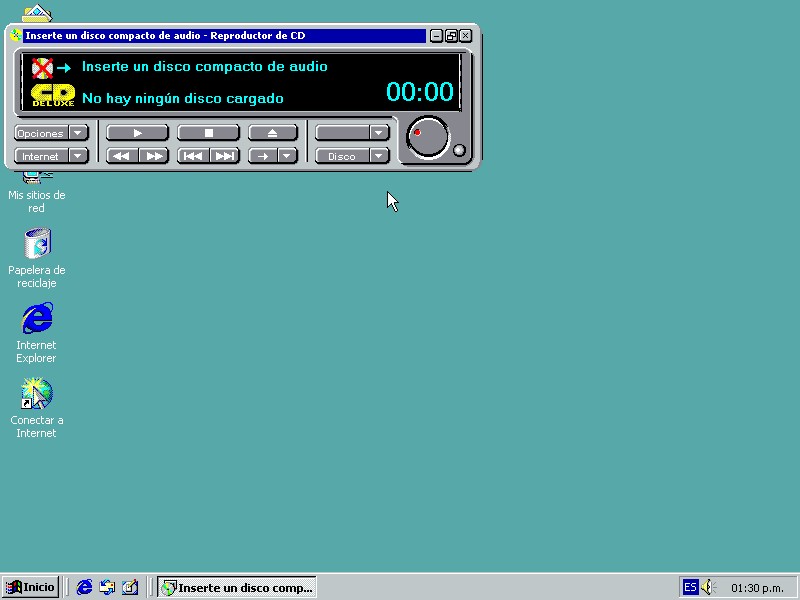Open the Inicio start menu

31,587
